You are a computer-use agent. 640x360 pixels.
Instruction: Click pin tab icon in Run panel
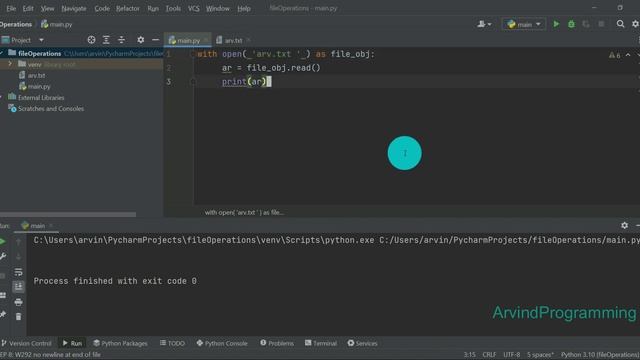(3, 314)
